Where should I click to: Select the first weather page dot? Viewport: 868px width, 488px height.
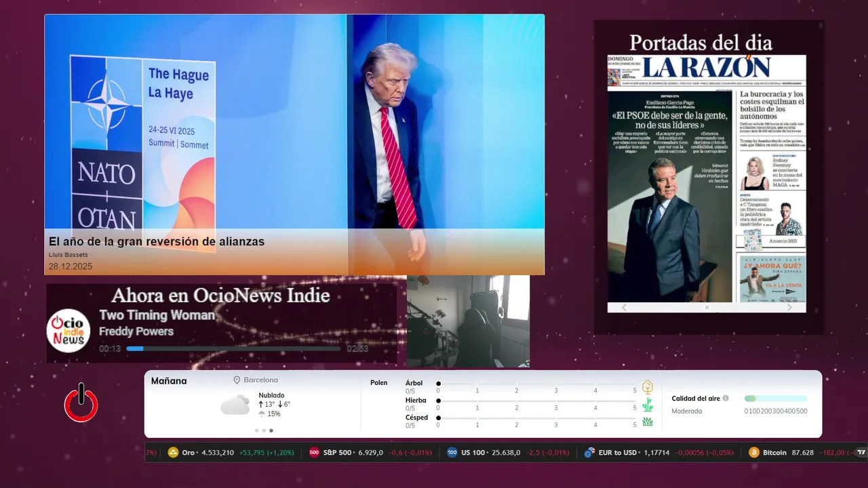257,430
